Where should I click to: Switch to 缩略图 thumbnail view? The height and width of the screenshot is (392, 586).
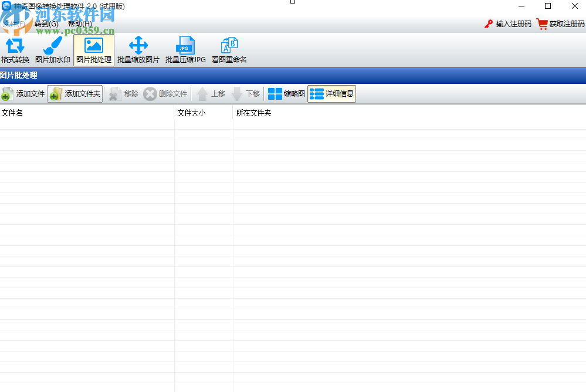click(287, 94)
